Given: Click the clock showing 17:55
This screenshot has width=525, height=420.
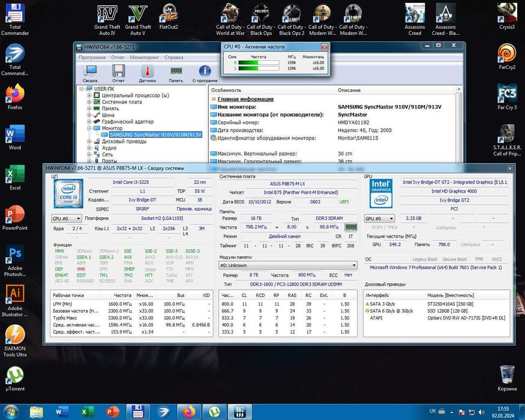Looking at the screenshot, I should coord(503,409).
